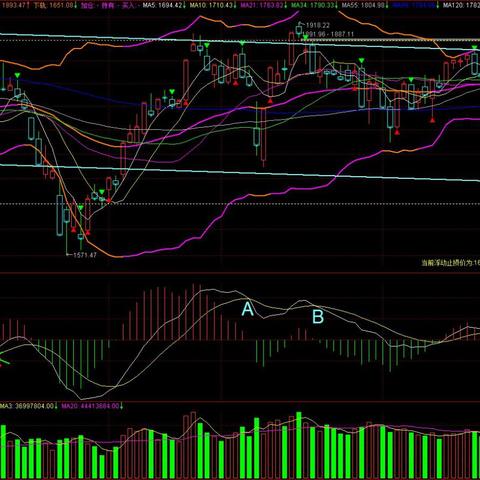This screenshot has height=480, width=480.
Task: Click green down arrow after MA5 value
Action: coord(185,5)
